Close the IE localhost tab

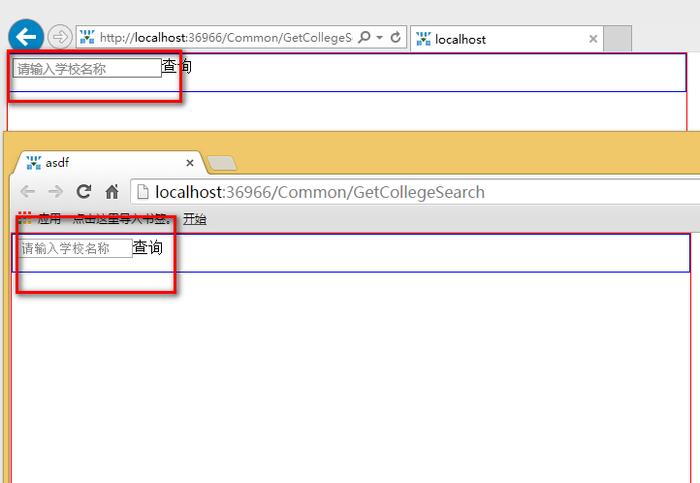point(593,39)
